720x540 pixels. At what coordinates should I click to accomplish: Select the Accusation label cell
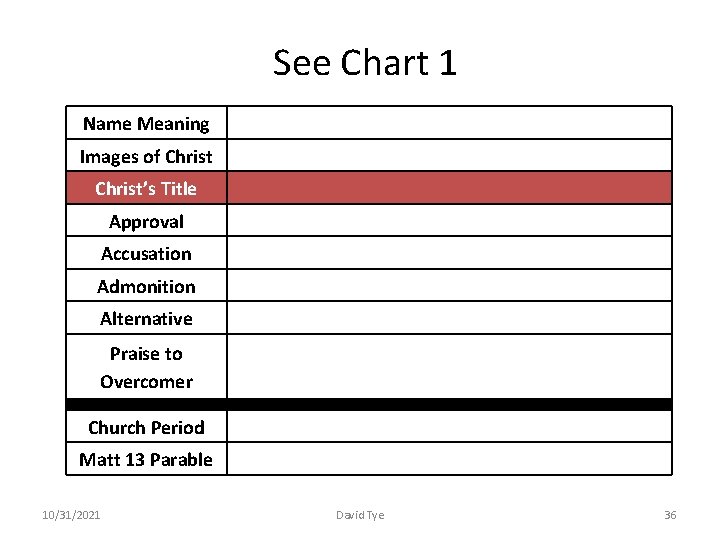point(146,253)
